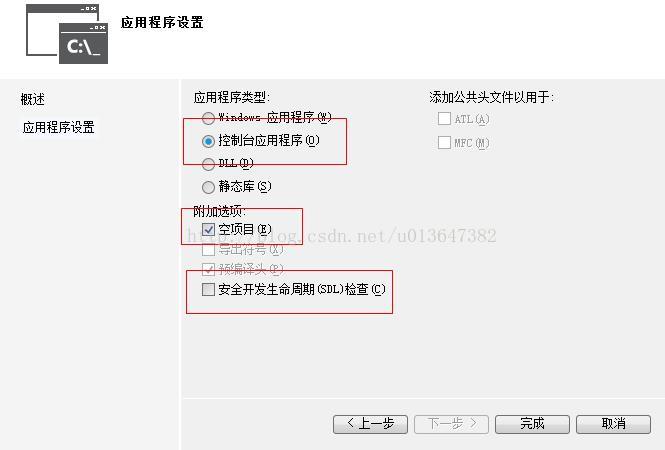Click the 下一步 button

[451, 424]
